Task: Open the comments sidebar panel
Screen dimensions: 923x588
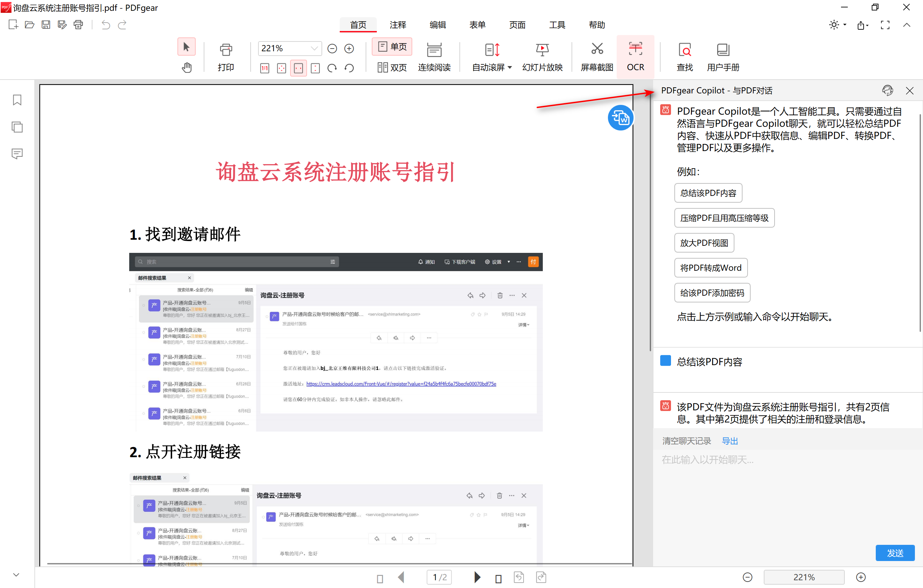Action: tap(17, 154)
